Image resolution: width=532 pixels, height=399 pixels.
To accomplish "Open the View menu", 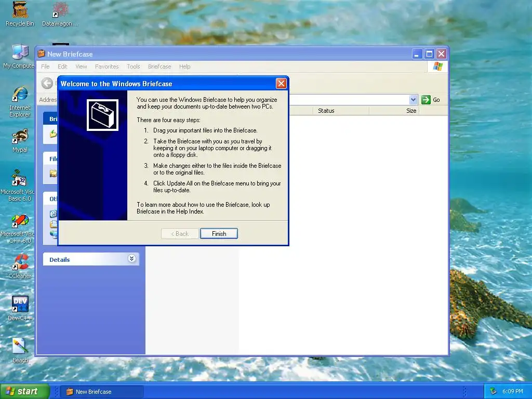I will click(x=81, y=66).
